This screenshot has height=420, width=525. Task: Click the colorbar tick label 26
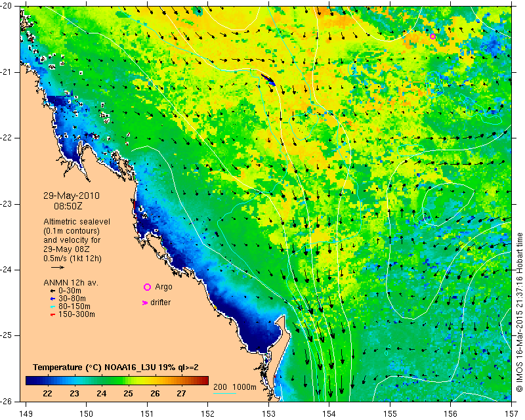155,394
